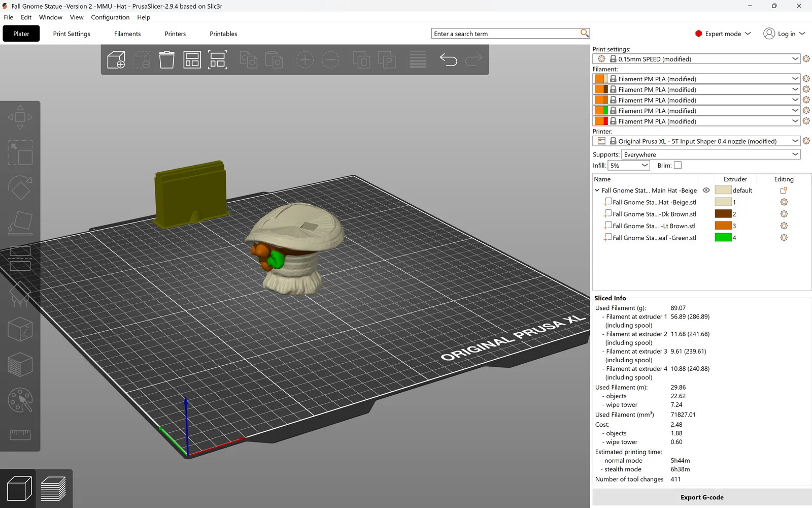812x508 pixels.
Task: Enable the Brim checkbox
Action: (x=678, y=165)
